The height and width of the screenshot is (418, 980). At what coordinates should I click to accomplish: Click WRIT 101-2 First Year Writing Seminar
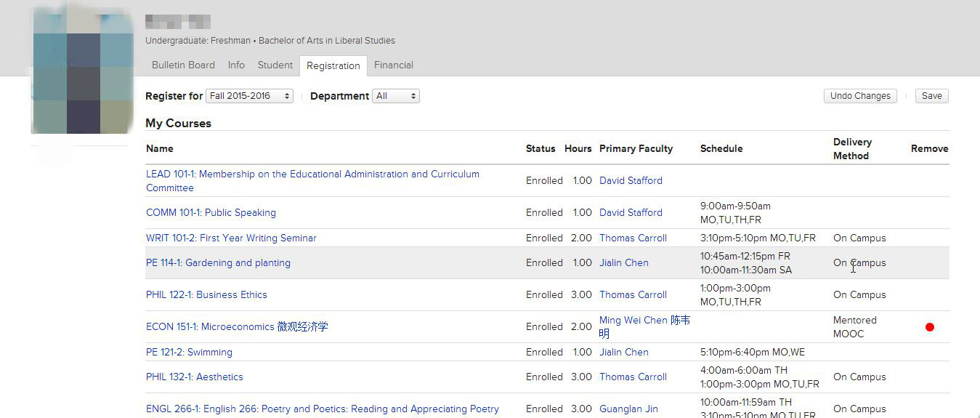[231, 238]
